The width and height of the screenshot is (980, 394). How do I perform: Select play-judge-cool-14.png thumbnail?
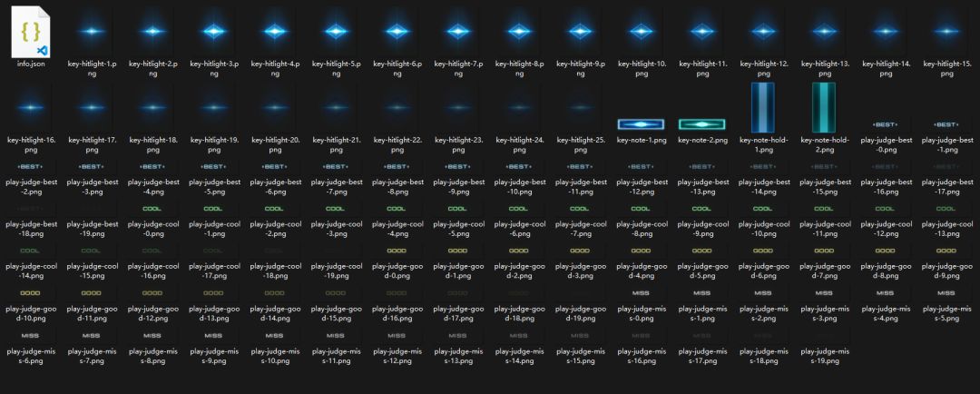(x=31, y=251)
